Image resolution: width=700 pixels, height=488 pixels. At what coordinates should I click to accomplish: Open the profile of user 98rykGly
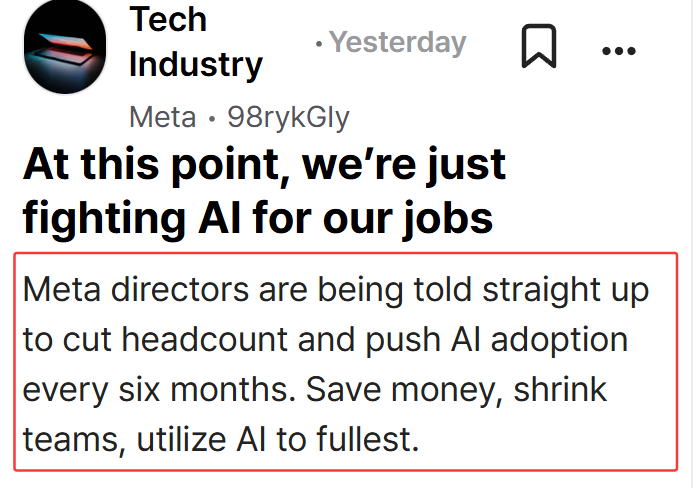288,118
